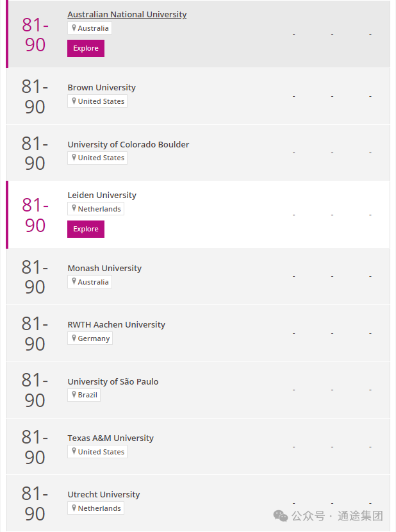Open the Australian National University link
Viewport: 396px width, 532px height.
(x=127, y=14)
